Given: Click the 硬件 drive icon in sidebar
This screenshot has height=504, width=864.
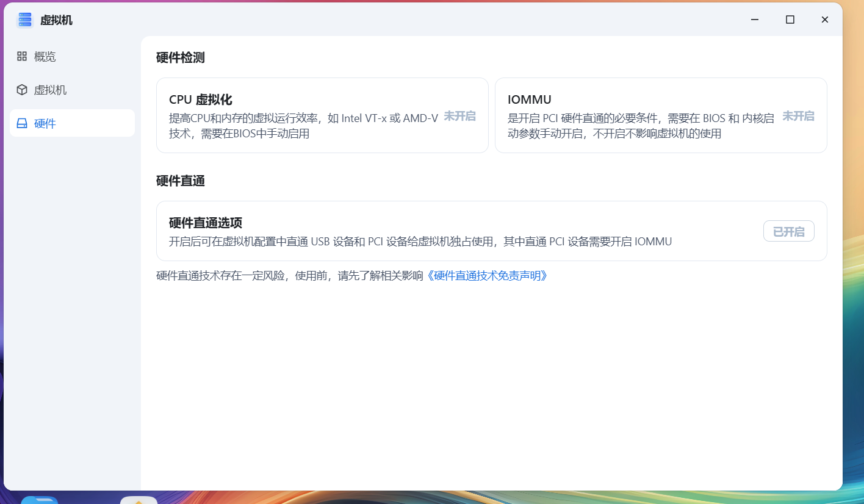Looking at the screenshot, I should click(x=22, y=123).
